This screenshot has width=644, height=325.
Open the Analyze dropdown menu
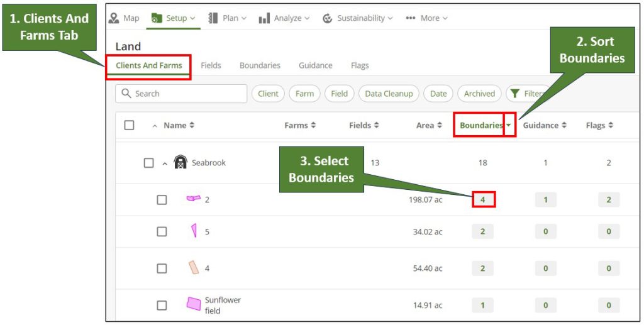[284, 18]
